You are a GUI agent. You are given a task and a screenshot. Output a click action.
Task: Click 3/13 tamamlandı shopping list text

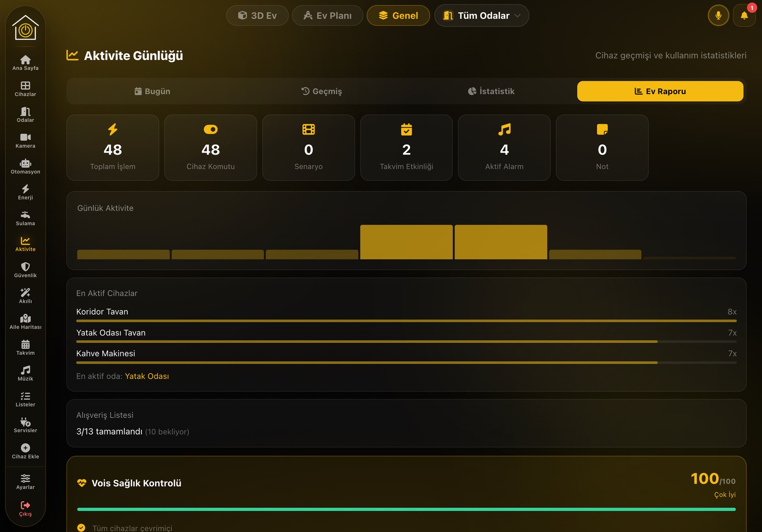coord(109,431)
